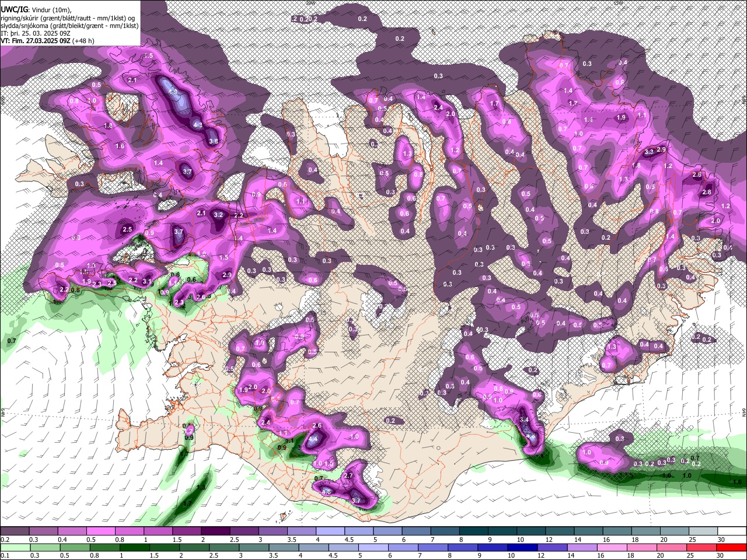The width and height of the screenshot is (747, 560).
Task: Click the '3.1' snowfall value in the west
Action: [147, 282]
